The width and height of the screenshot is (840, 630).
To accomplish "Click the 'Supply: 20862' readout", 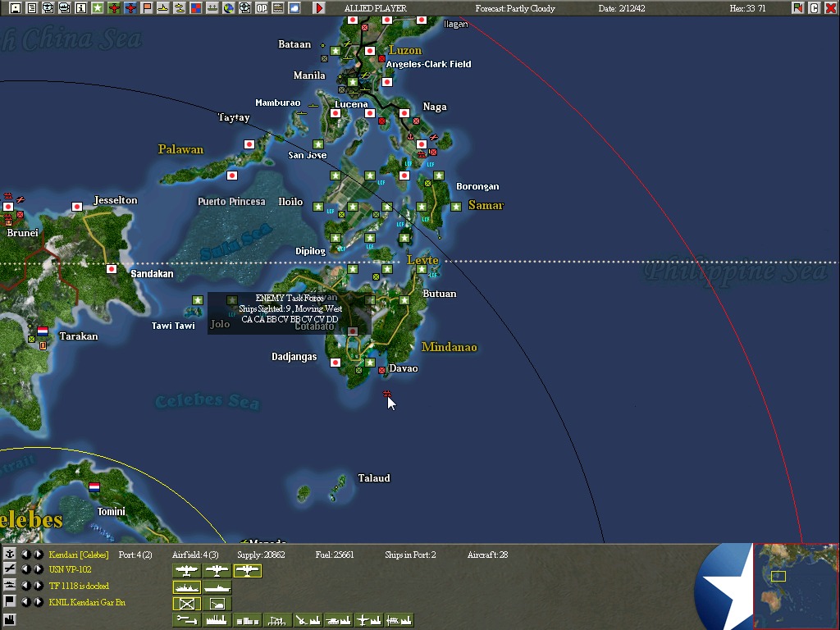I will pos(261,555).
